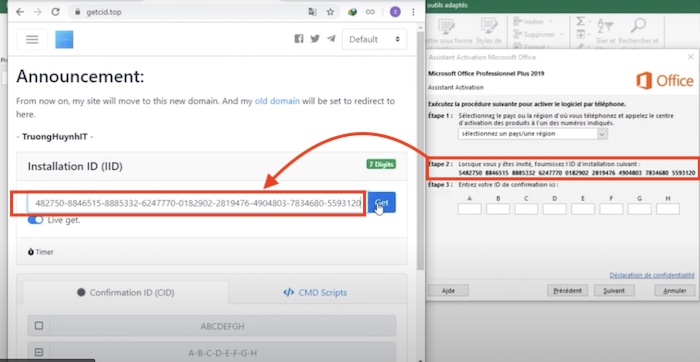This screenshot has width=700, height=362.
Task: Click the AutoSum sigma icon in Excel
Action: pyautogui.click(x=580, y=21)
